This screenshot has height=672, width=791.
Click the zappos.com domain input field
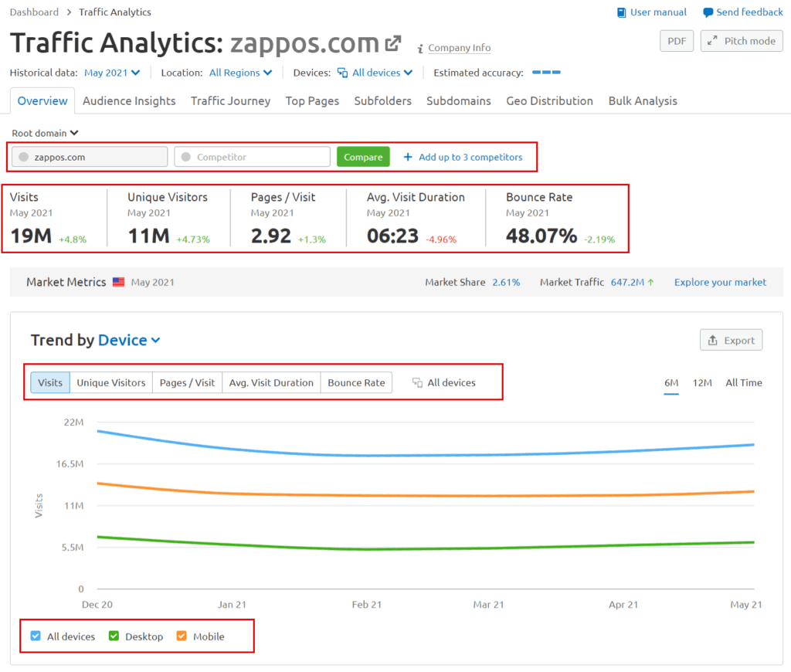90,157
